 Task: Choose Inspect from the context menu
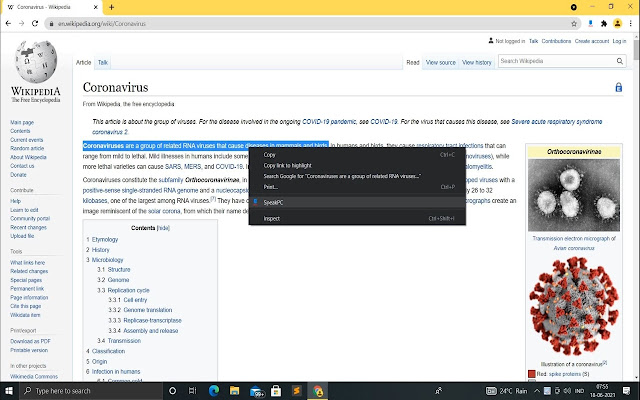[357, 218]
